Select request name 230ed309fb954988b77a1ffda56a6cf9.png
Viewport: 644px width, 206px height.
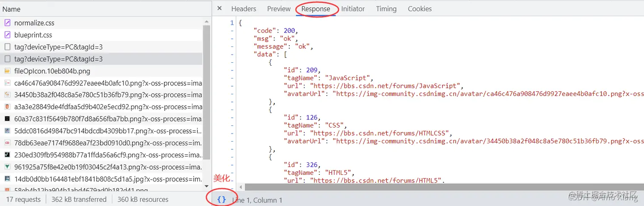108,154
